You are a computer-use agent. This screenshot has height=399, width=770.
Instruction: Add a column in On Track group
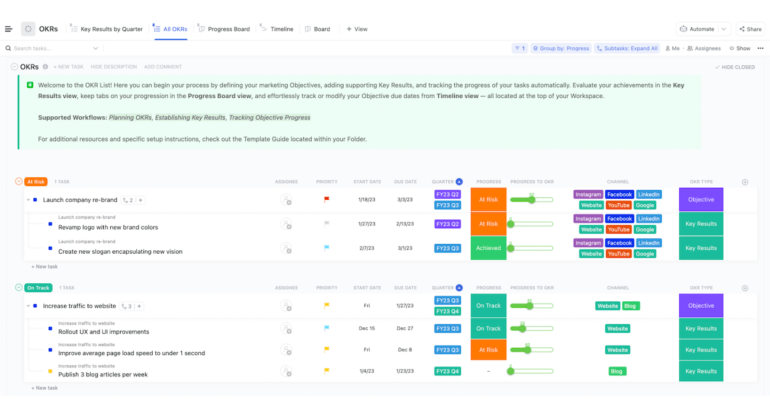745,288
